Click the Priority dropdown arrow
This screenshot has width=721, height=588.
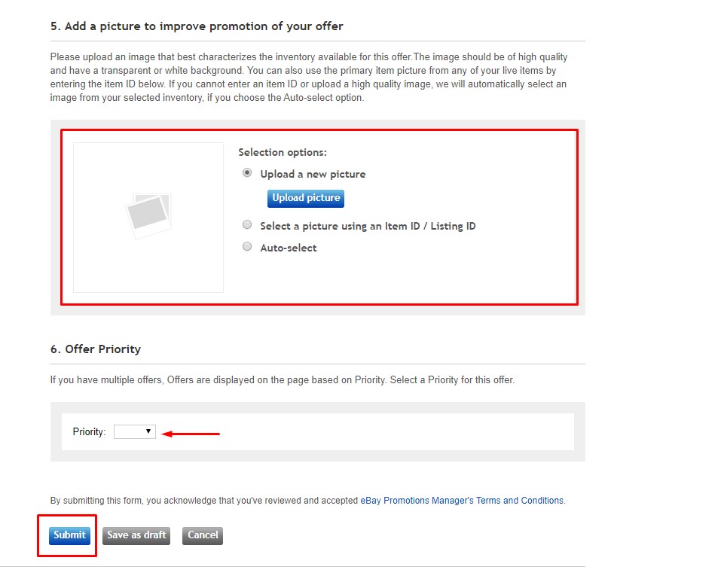pyautogui.click(x=148, y=431)
